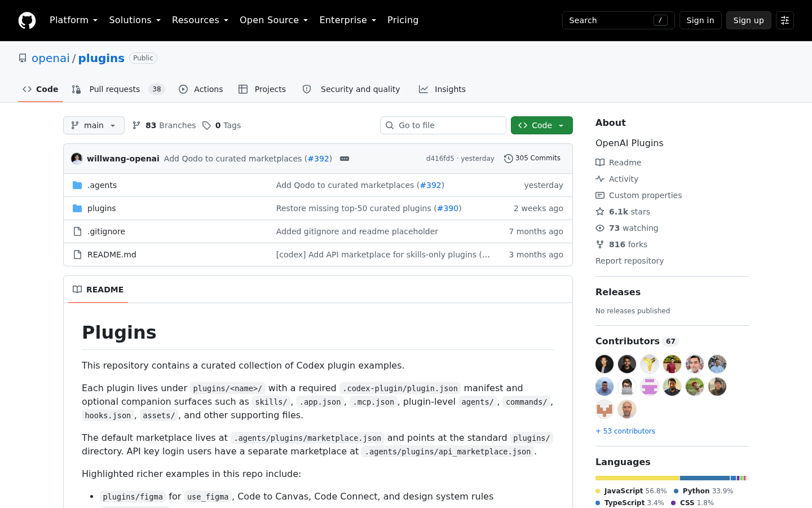Image resolution: width=812 pixels, height=508 pixels.
Task: Open the GitHub homepage logo
Action: tap(27, 20)
